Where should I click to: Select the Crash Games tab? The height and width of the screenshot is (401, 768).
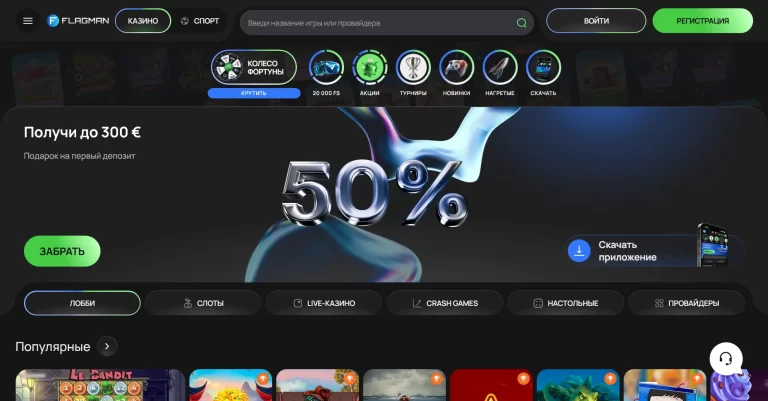(x=445, y=303)
